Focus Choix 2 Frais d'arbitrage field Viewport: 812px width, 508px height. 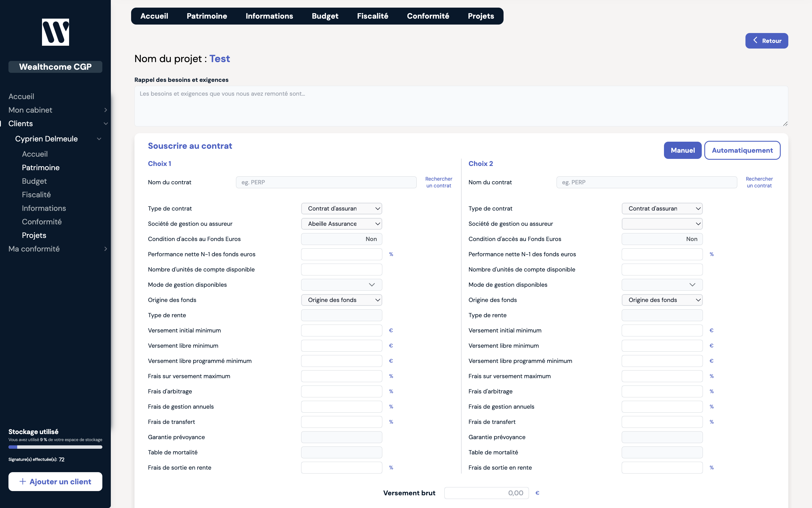click(662, 391)
